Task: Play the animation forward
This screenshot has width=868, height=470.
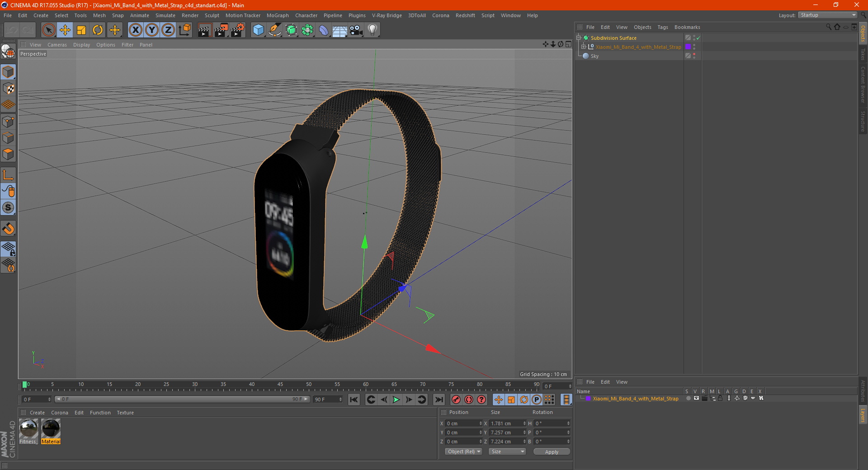Action: click(x=396, y=399)
